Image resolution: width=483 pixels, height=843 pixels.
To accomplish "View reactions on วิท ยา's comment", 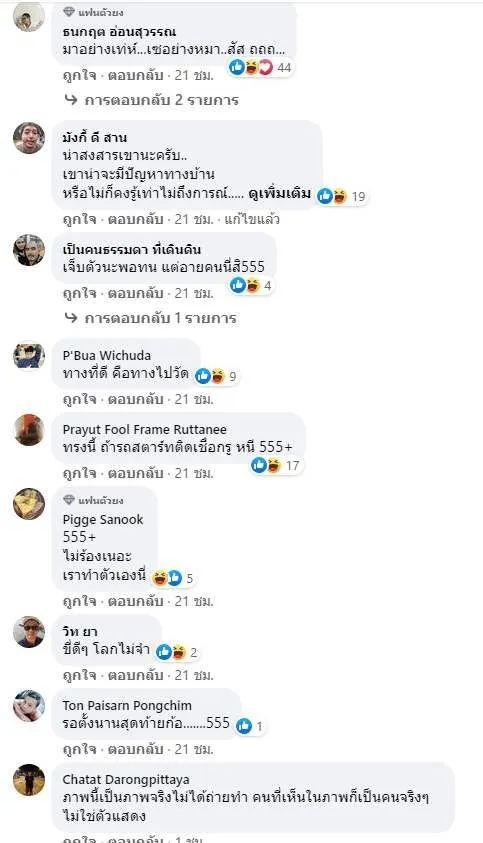I will (177, 652).
